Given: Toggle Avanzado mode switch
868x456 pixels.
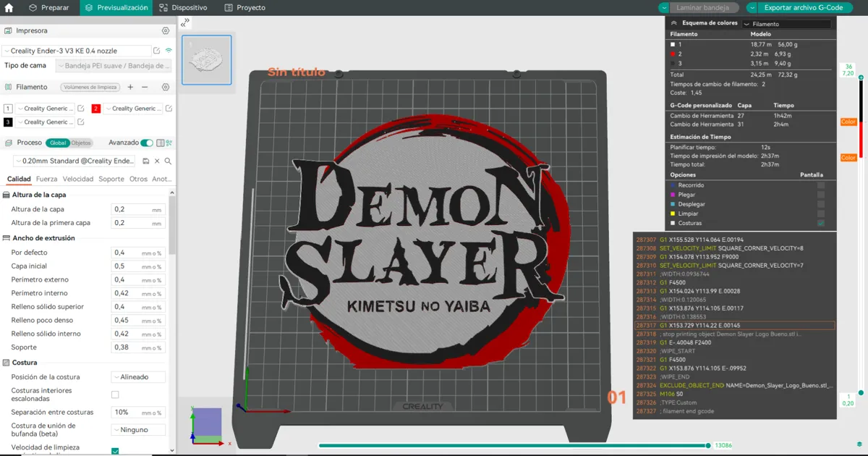Looking at the screenshot, I should coord(147,143).
